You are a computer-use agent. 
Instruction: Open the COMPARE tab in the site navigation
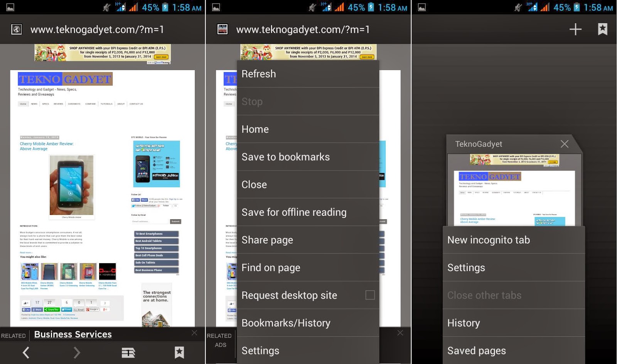coord(90,104)
